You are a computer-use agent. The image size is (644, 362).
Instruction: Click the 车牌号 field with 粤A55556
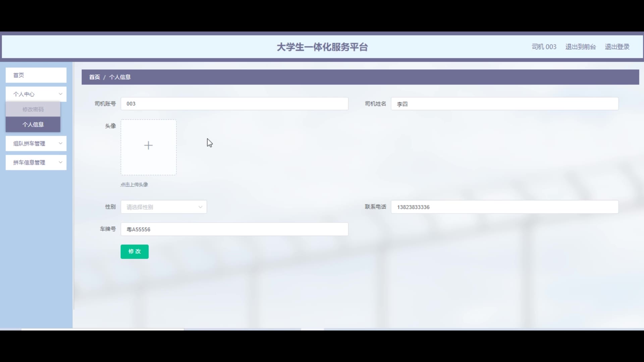pos(234,229)
